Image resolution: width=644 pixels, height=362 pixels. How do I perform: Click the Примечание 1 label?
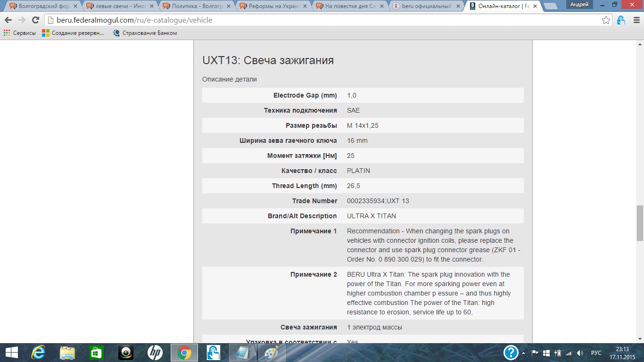click(x=314, y=231)
